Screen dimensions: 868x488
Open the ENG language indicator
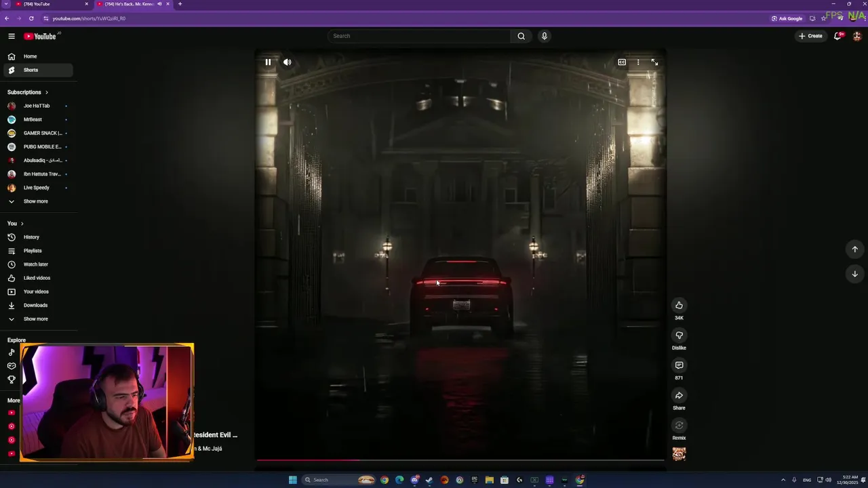(x=807, y=480)
